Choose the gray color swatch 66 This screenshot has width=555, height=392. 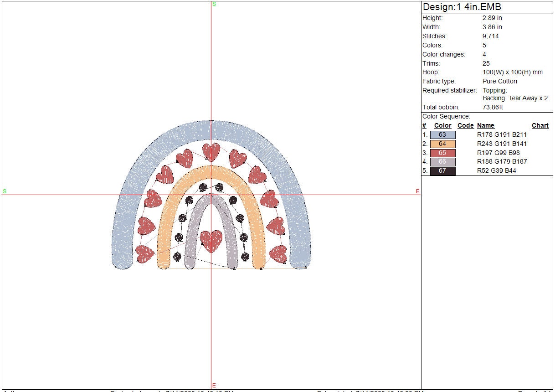(x=442, y=162)
